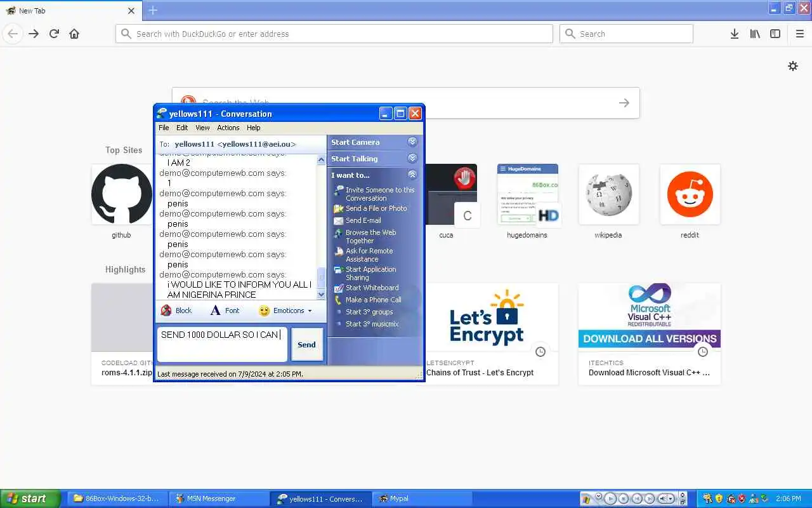
Task: Click chat history scroll down arrow
Action: tap(321, 295)
